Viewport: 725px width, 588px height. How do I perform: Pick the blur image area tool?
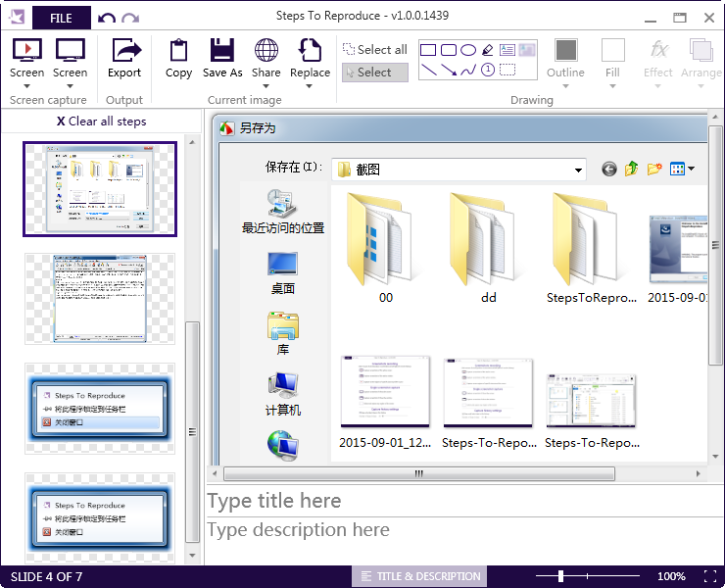(527, 50)
